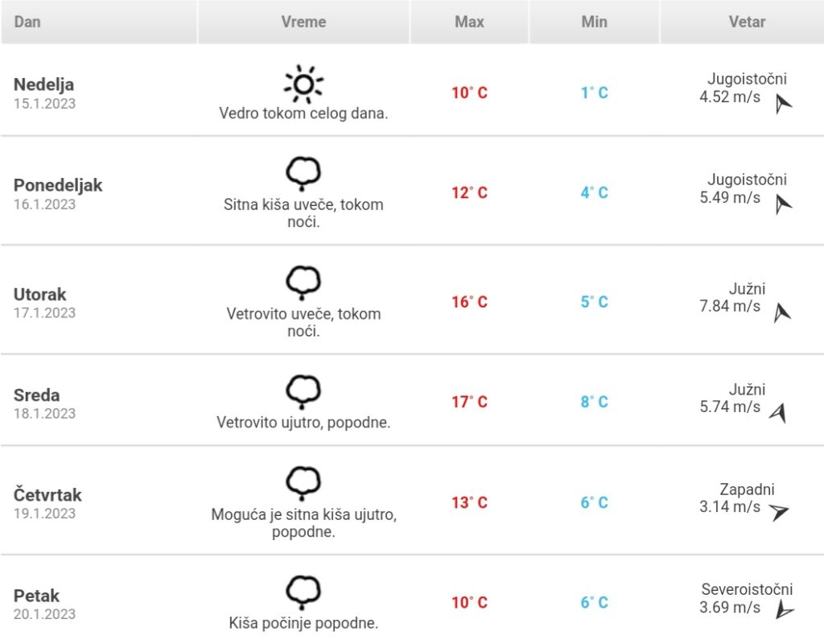This screenshot has width=824, height=644.
Task: Click the cloud icon for Petak
Action: point(303,592)
